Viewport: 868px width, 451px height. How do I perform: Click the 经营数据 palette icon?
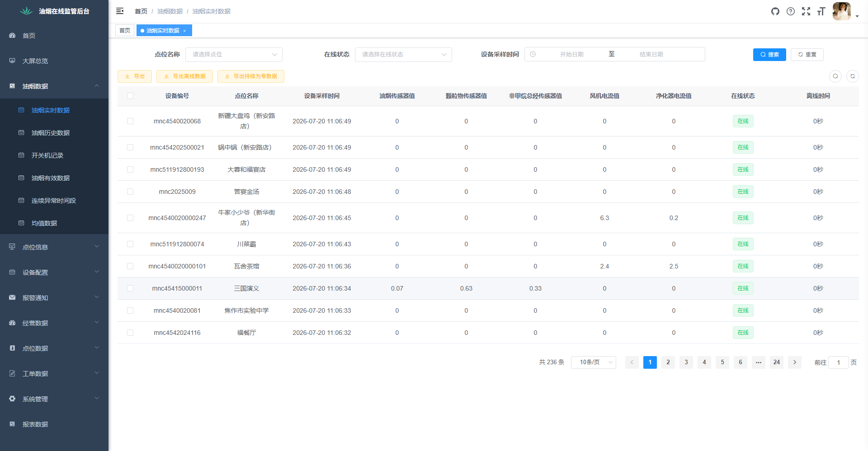tap(12, 323)
